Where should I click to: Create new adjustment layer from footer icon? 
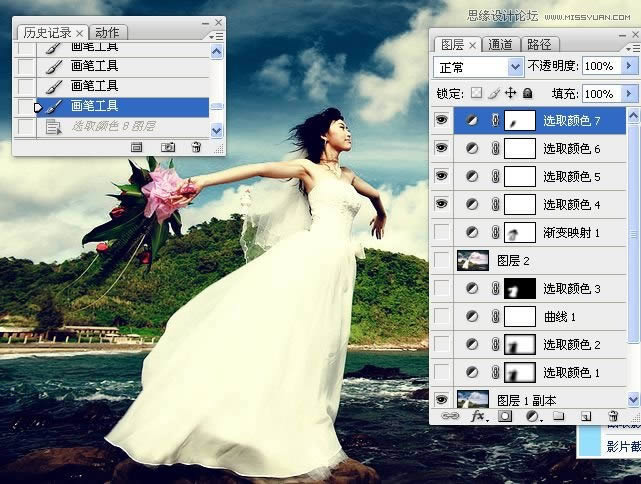pos(532,415)
